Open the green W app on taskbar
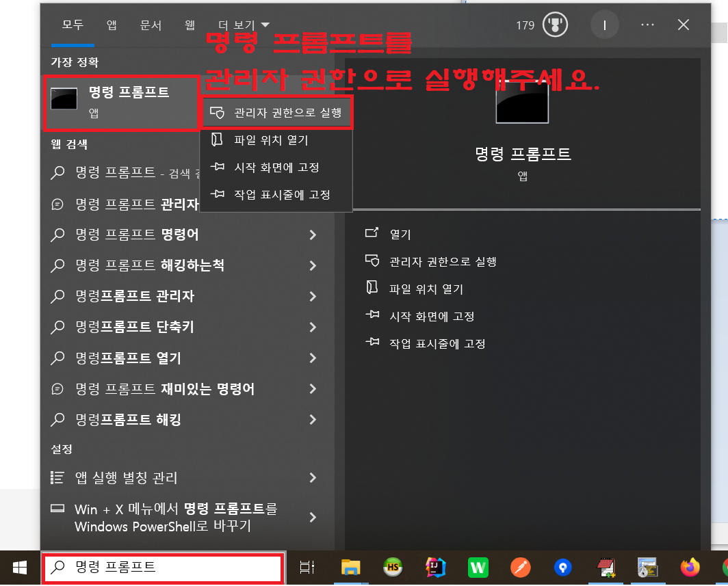 [478, 568]
